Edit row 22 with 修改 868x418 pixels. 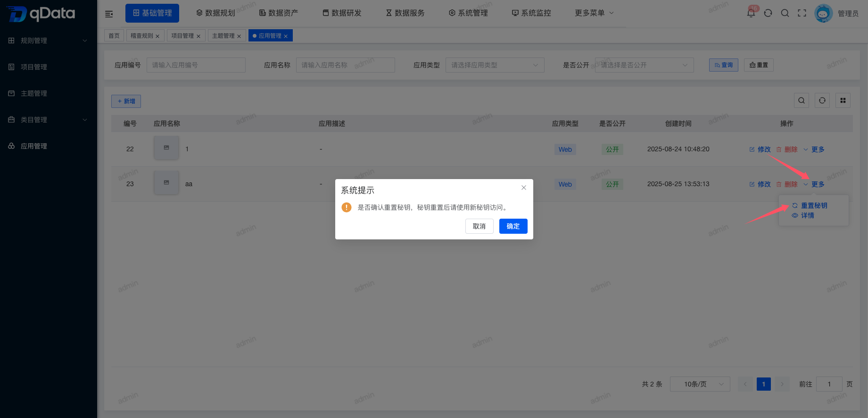click(760, 149)
